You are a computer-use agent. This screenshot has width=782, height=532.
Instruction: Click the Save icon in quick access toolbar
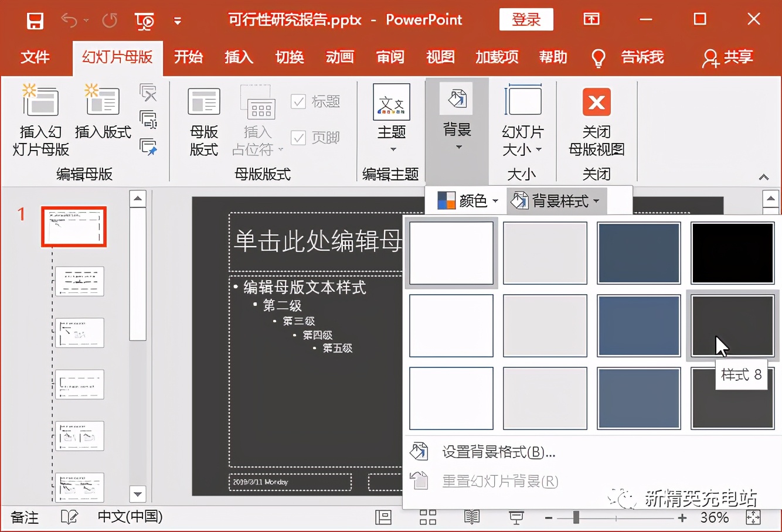(35, 19)
